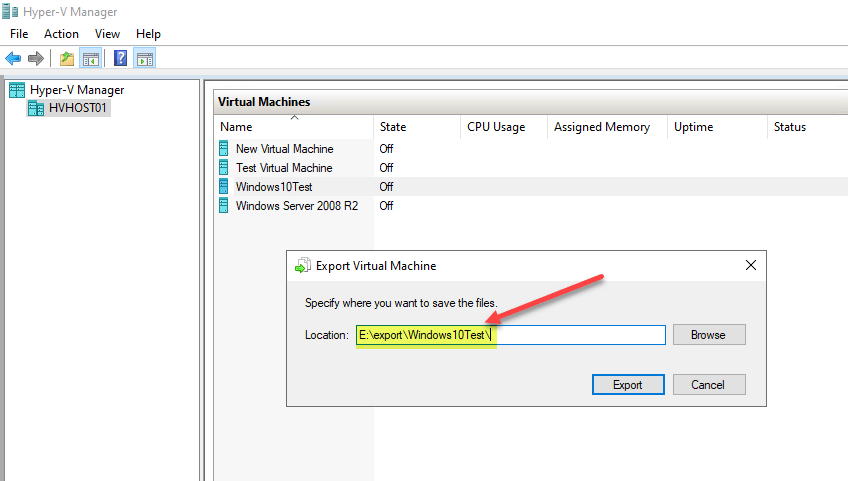The image size is (848, 481).
Task: Click the Up one level folder icon
Action: (x=67, y=58)
